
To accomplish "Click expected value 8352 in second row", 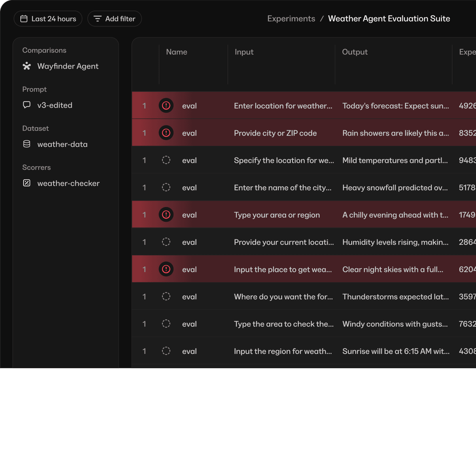I will 468,133.
